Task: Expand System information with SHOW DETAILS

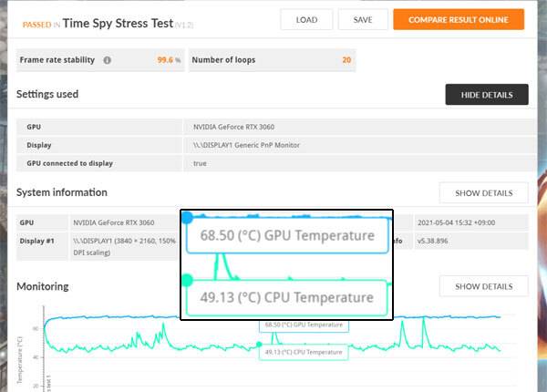Action: tap(483, 192)
